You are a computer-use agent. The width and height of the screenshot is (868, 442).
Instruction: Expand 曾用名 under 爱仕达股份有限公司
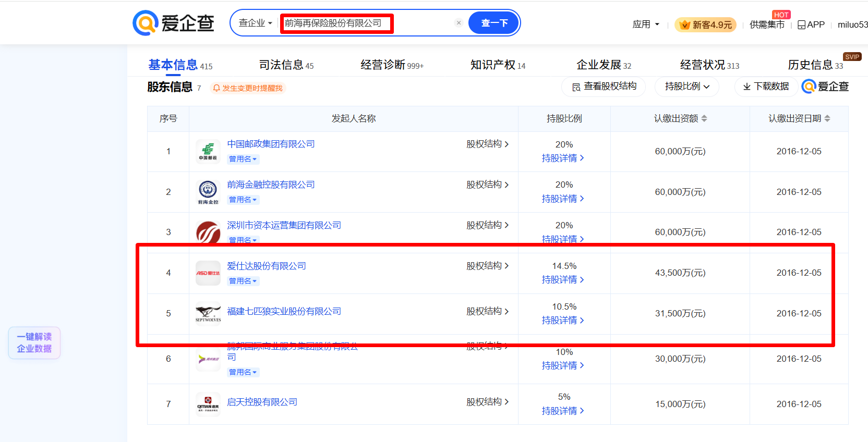(243, 281)
